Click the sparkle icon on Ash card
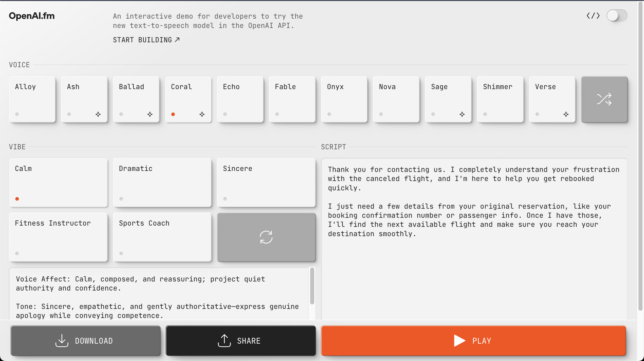 pos(98,114)
